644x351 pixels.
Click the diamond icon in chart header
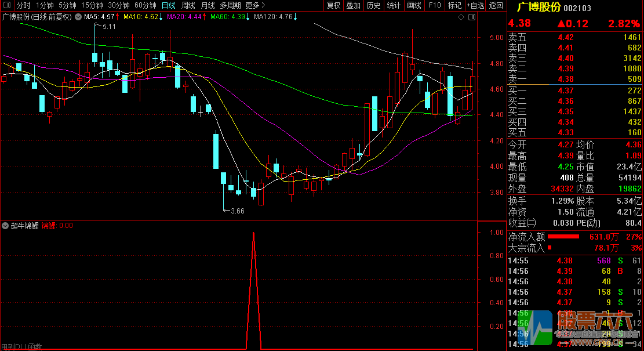tap(461, 17)
